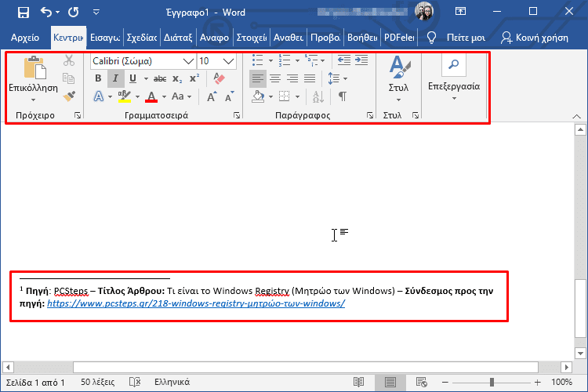Toggle superscript formatting
The image size is (588, 392).
coord(194,78)
